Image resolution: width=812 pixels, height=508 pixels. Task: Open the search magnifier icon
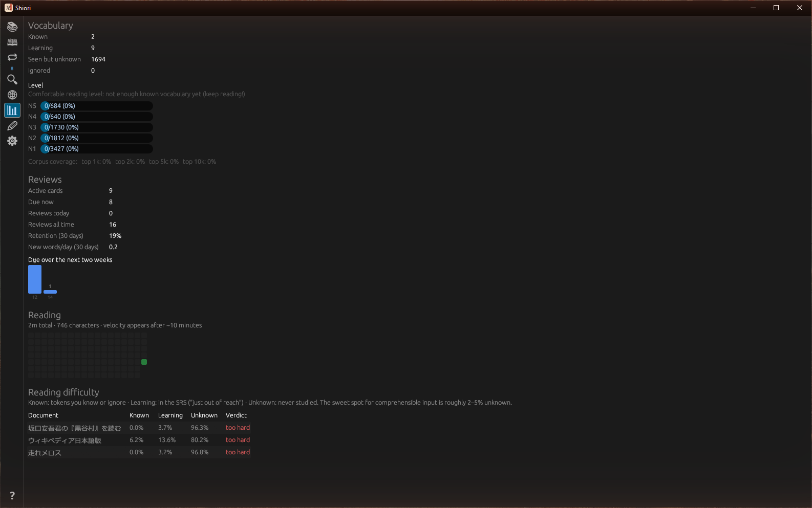(12, 79)
